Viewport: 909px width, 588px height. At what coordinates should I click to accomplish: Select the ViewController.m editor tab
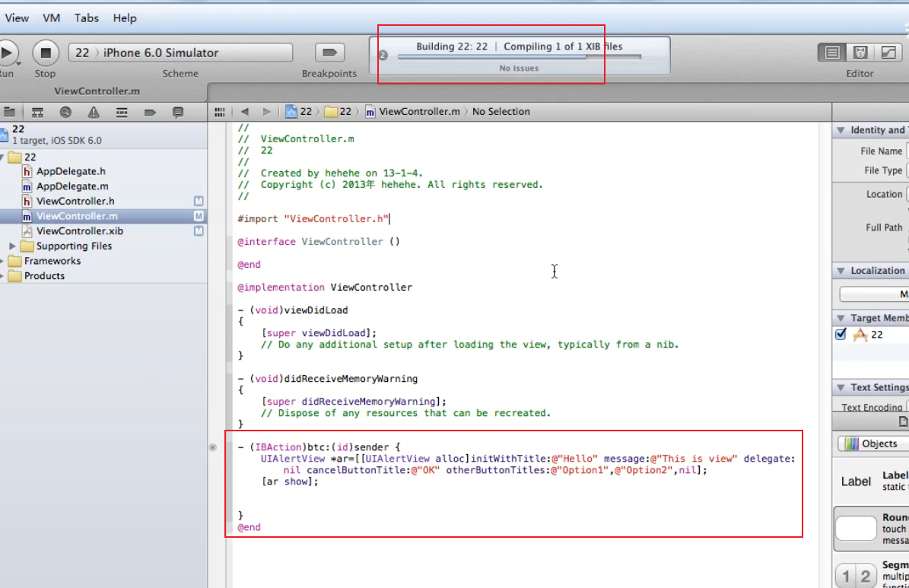(97, 91)
